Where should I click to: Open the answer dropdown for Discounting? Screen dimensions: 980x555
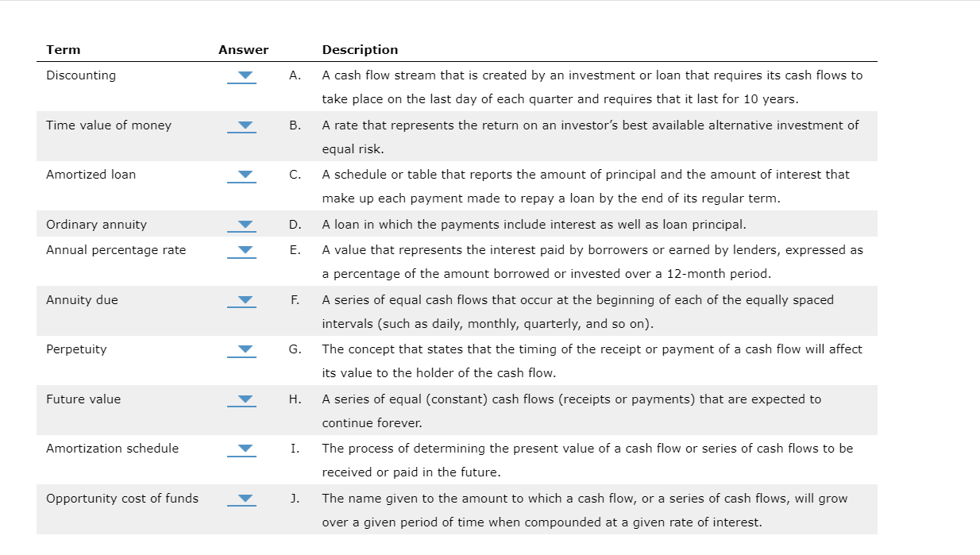point(242,76)
